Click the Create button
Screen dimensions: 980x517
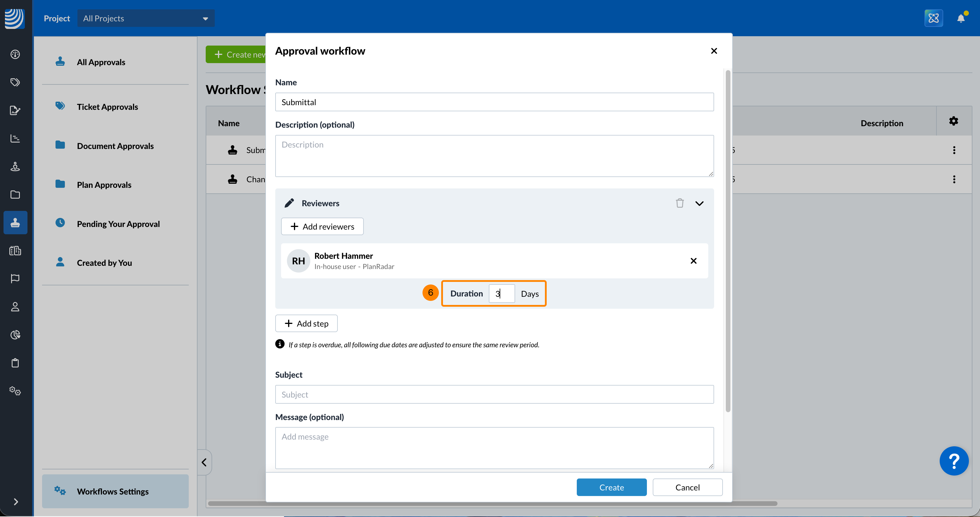611,487
